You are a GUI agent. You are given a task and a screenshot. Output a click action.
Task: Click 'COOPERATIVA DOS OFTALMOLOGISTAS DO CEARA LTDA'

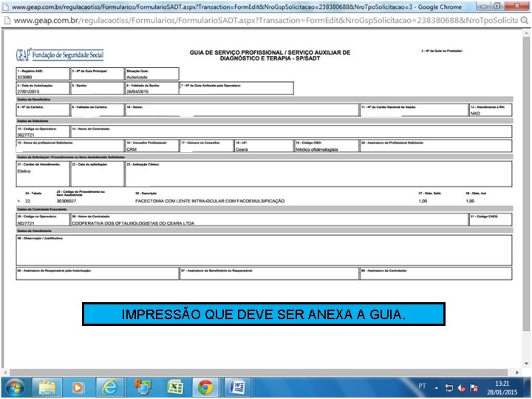click(133, 223)
